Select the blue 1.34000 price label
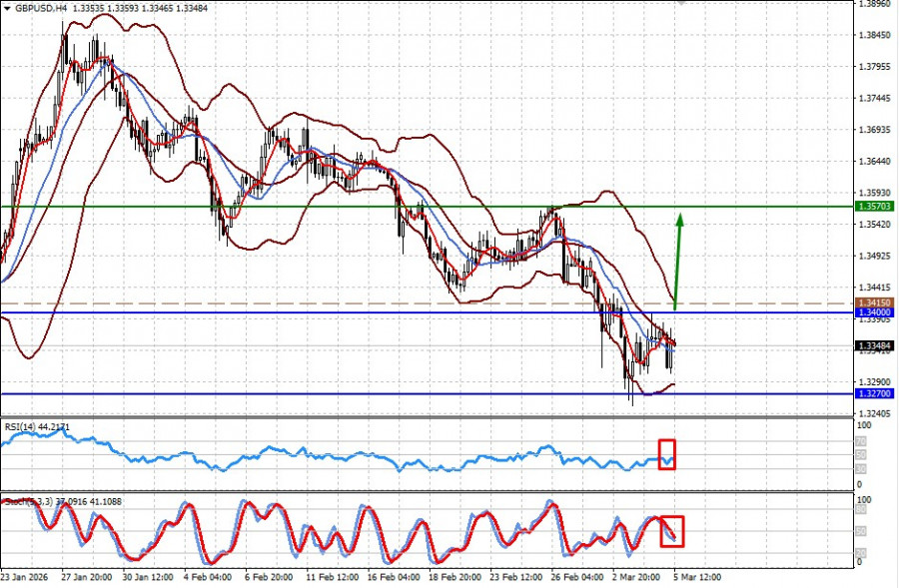The width and height of the screenshot is (899, 588). (874, 312)
